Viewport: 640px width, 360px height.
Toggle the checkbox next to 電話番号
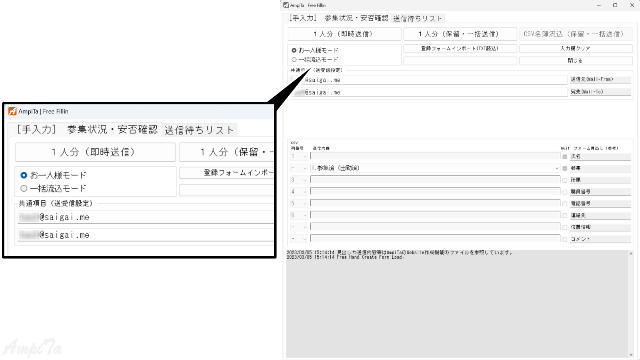click(565, 204)
